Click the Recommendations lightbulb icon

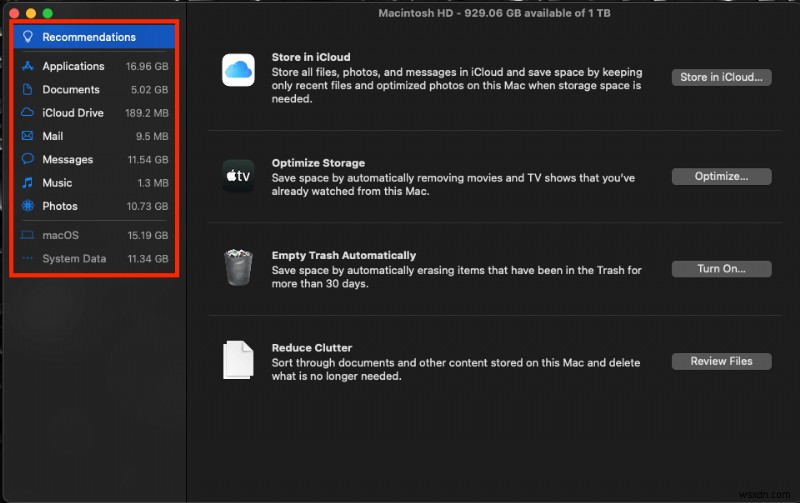pyautogui.click(x=28, y=37)
